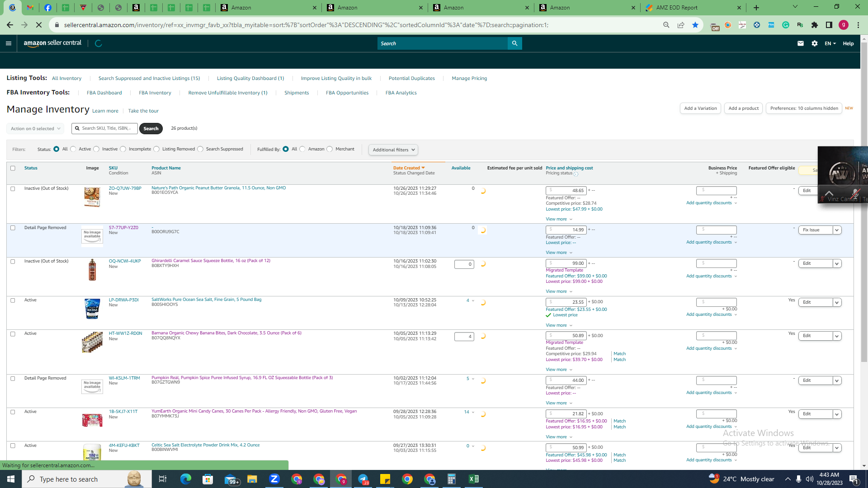
Task: Click the SKU search button
Action: tap(151, 129)
